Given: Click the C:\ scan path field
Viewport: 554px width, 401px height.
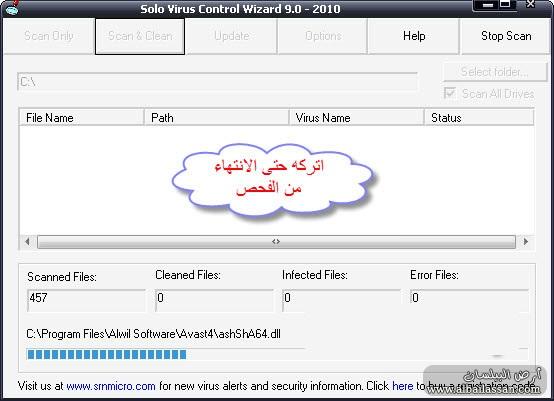Looking at the screenshot, I should coord(217,82).
